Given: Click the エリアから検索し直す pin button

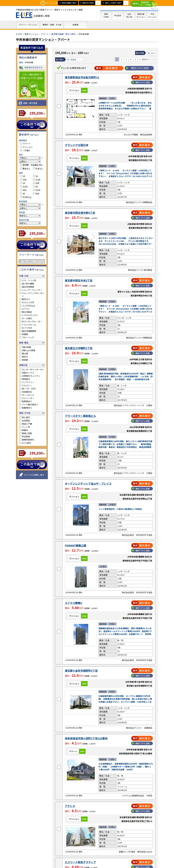Looking at the screenshot, I should [x=32, y=475].
